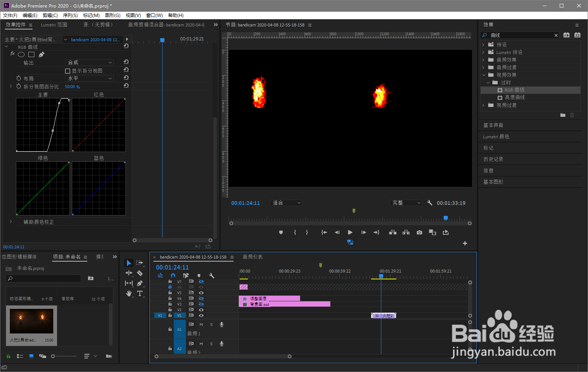588x372 pixels.
Task: Open the zoom level dropdown 适合
Action: tap(286, 203)
